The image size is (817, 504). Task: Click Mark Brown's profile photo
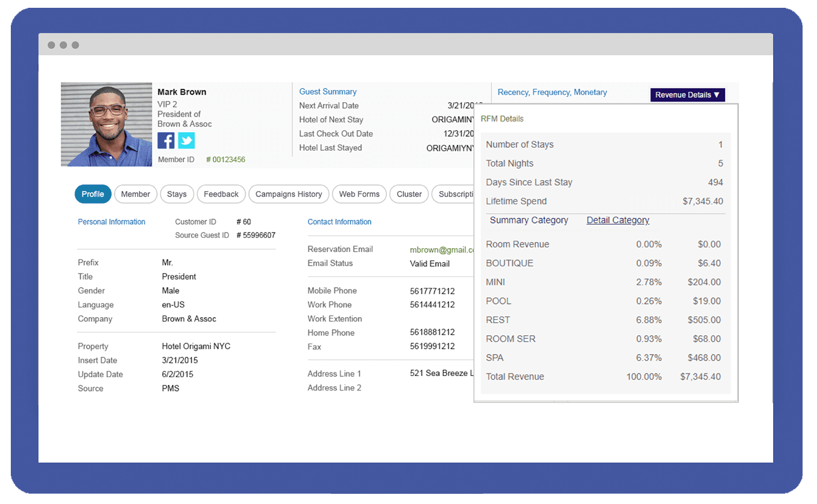106,124
